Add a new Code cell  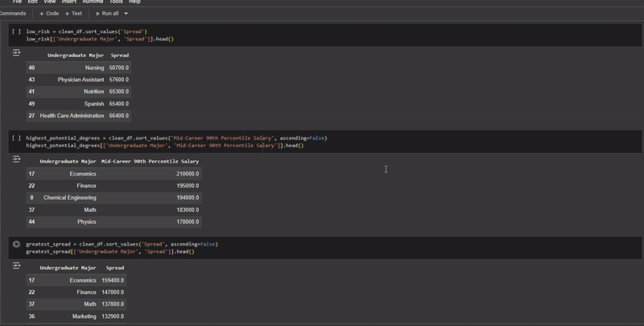click(49, 14)
